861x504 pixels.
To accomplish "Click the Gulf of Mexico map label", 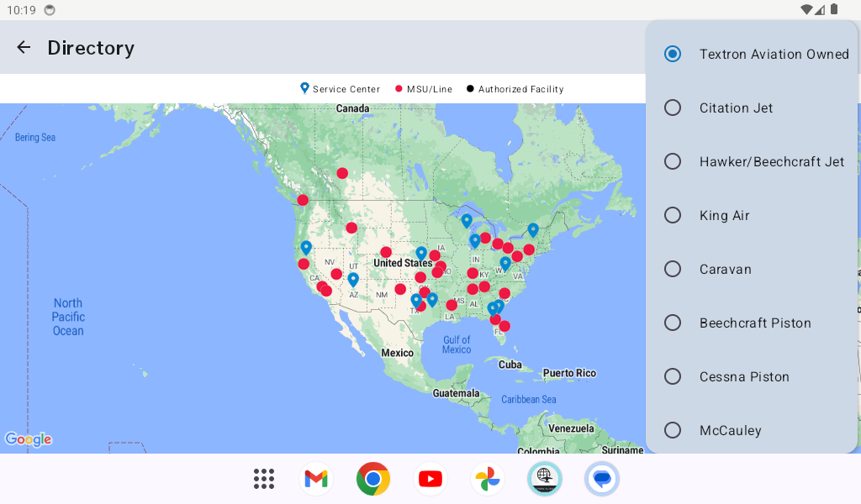I will point(457,344).
